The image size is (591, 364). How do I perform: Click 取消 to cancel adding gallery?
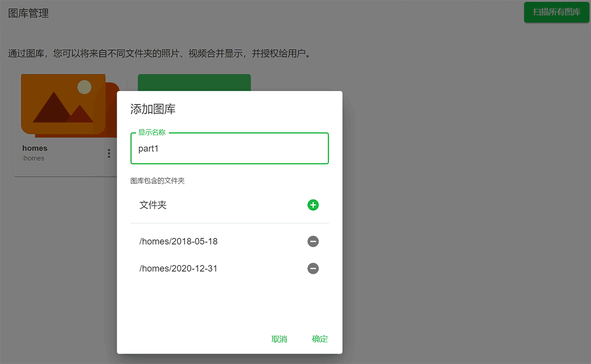tap(279, 339)
